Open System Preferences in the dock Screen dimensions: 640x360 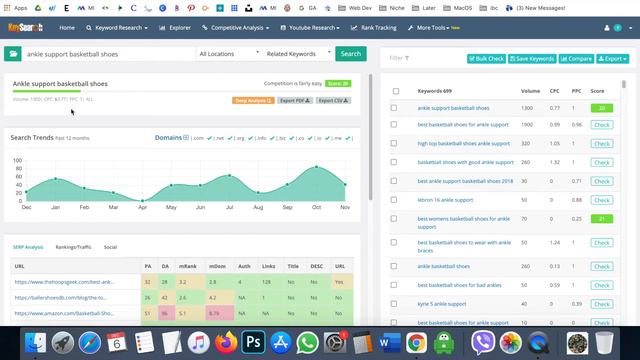pos(335,342)
